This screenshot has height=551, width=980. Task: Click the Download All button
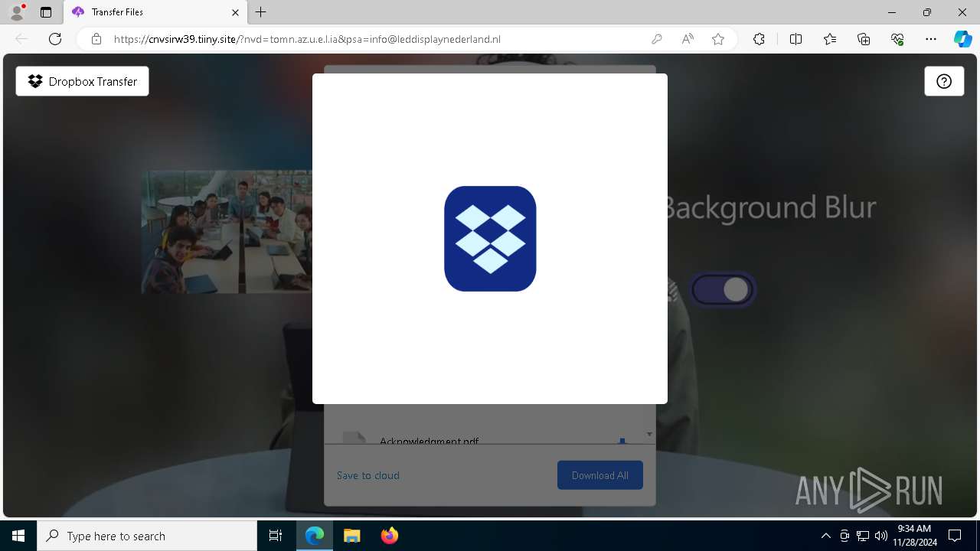click(x=600, y=475)
